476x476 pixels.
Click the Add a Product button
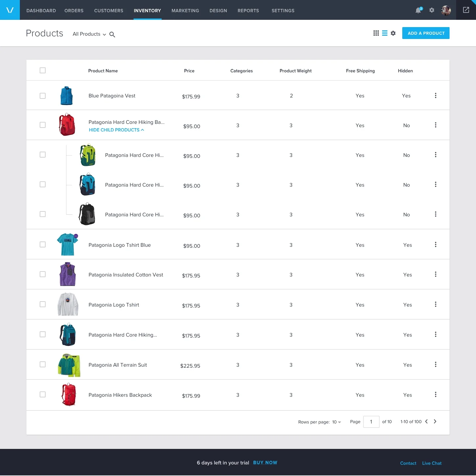(426, 33)
